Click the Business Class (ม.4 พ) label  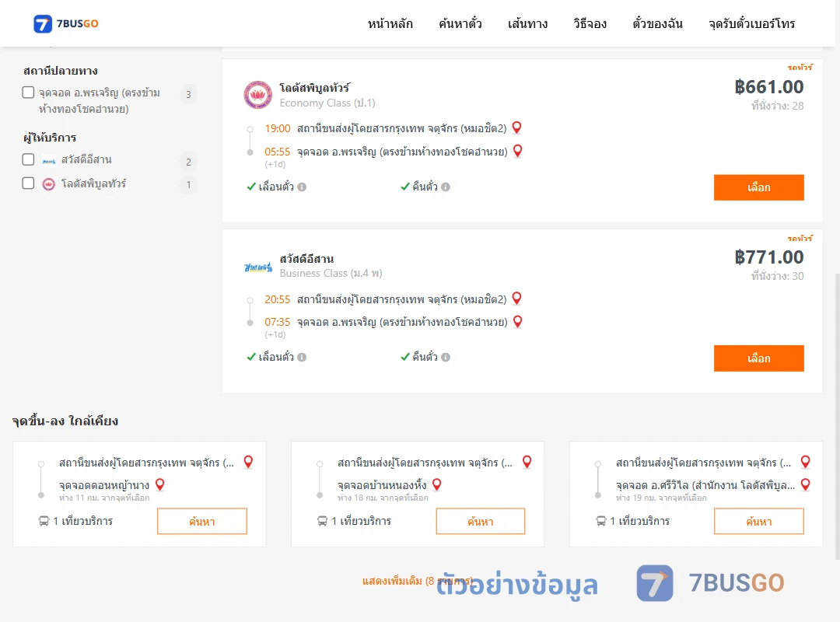coord(331,273)
